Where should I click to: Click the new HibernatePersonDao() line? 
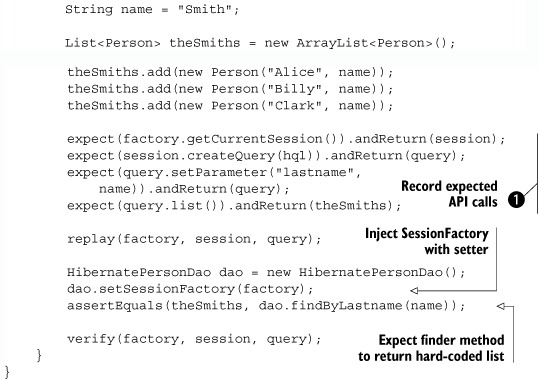click(x=266, y=272)
